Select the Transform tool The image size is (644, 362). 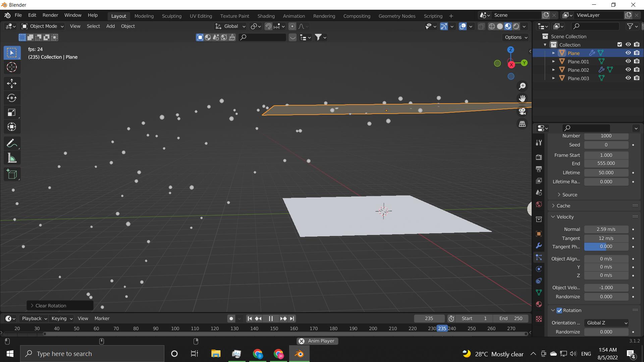click(x=12, y=127)
